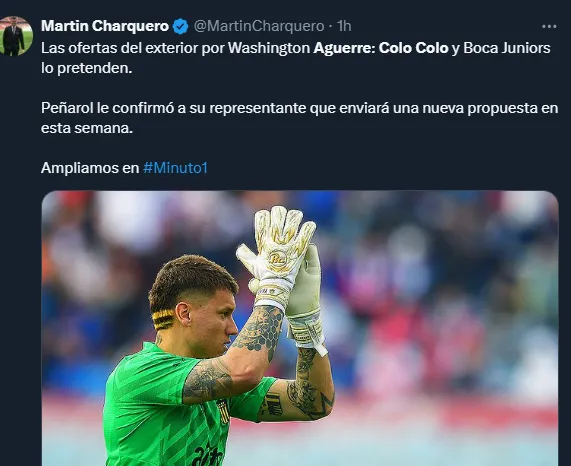Click the white goalkeeper gloves in photo
The width and height of the screenshot is (571, 466).
click(282, 270)
